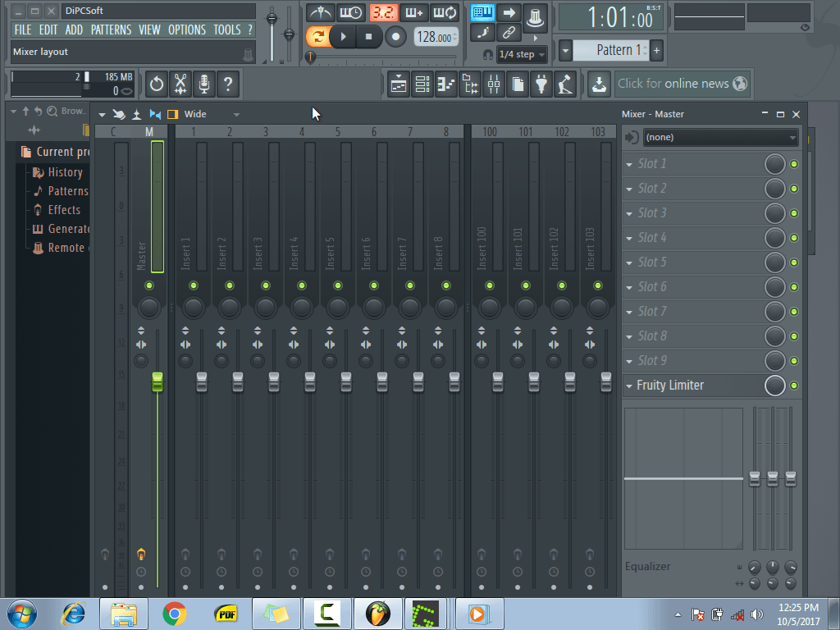Viewport: 840px width, 630px height.
Task: Open the 1/4 step snap dropdown
Action: click(x=521, y=54)
